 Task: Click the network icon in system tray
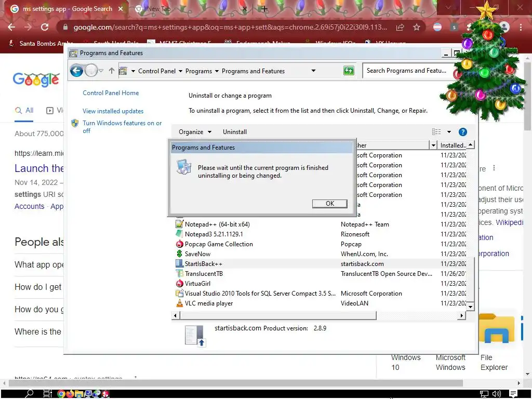[484, 394]
